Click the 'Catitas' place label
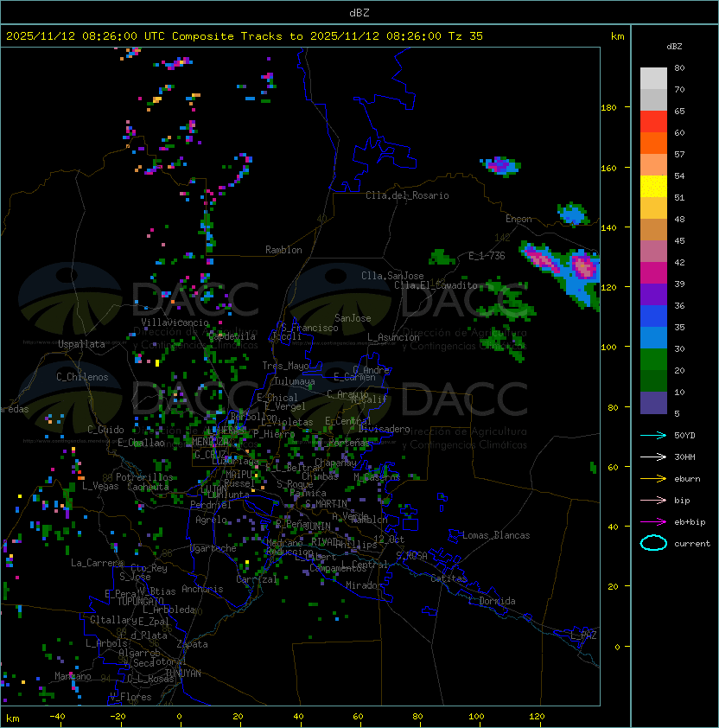Screen dimensions: 719x728 (449, 578)
